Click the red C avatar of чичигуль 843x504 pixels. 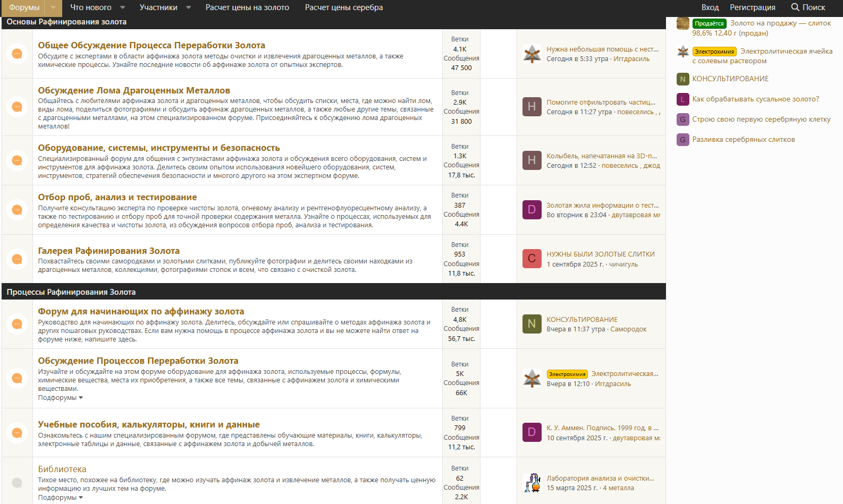(x=532, y=259)
